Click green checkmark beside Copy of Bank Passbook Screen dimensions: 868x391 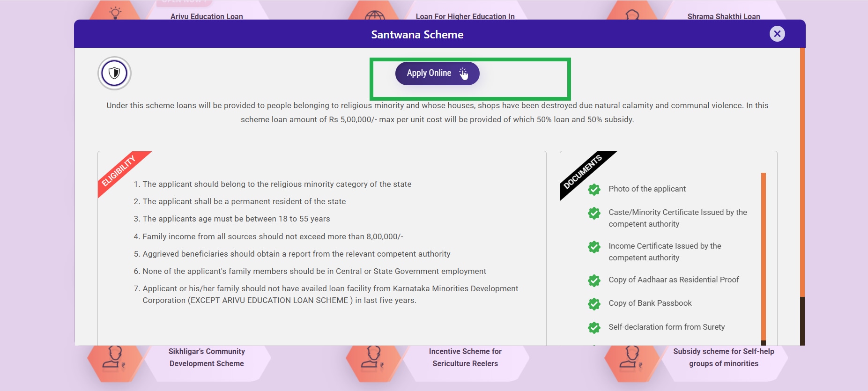594,304
